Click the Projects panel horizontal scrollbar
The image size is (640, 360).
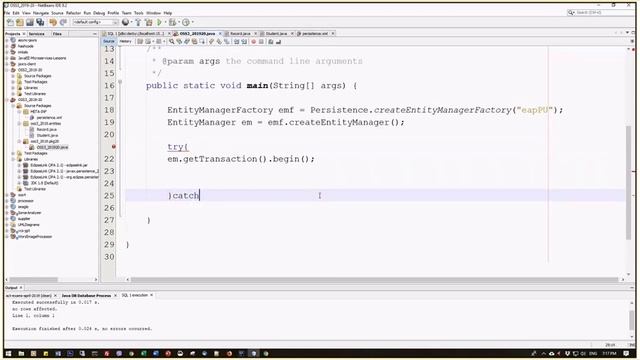[x=33, y=280]
